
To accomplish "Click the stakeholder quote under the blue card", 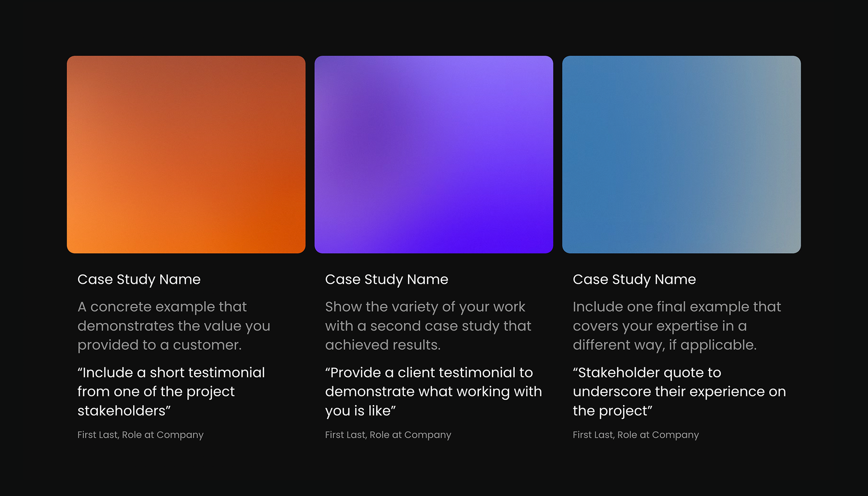I will tap(679, 391).
